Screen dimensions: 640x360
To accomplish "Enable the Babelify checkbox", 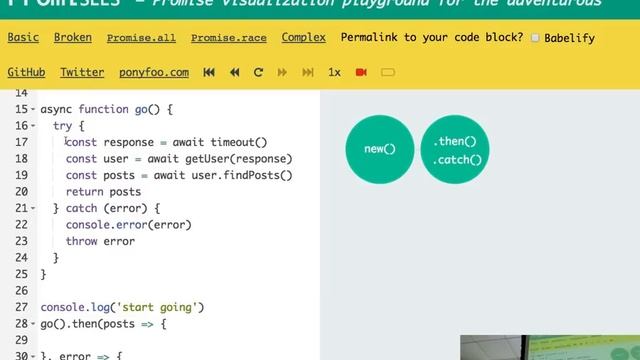I will coord(535,38).
